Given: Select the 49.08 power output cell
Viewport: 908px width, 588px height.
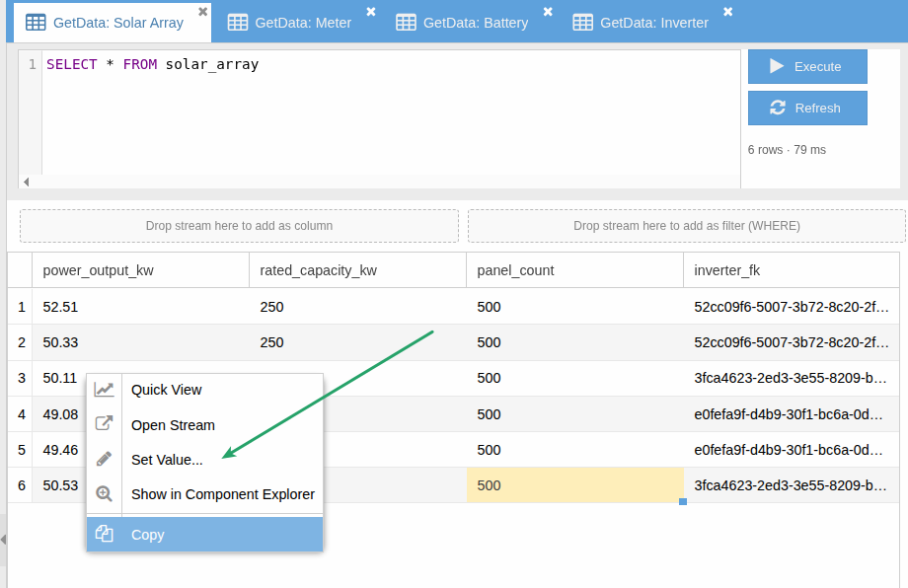Looking at the screenshot, I should (59, 414).
